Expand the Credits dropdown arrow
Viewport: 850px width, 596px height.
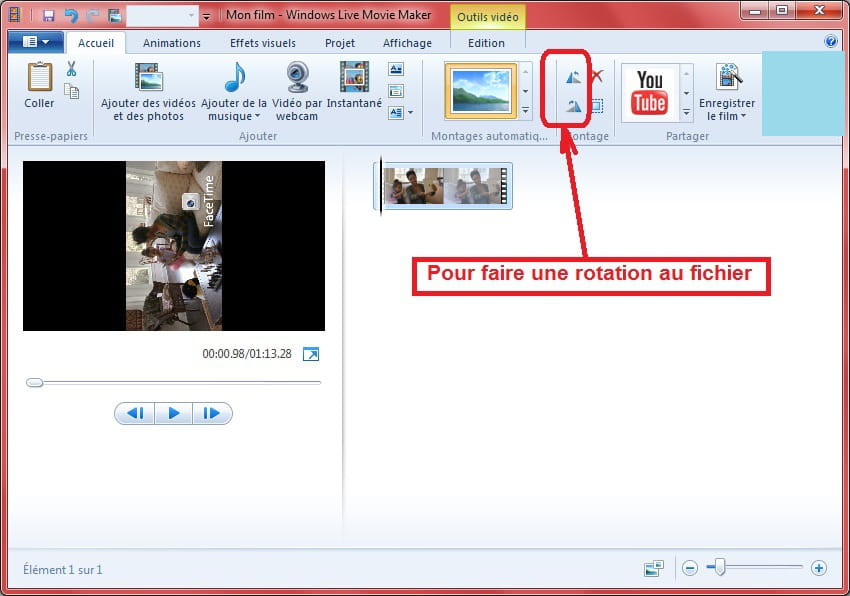click(410, 113)
